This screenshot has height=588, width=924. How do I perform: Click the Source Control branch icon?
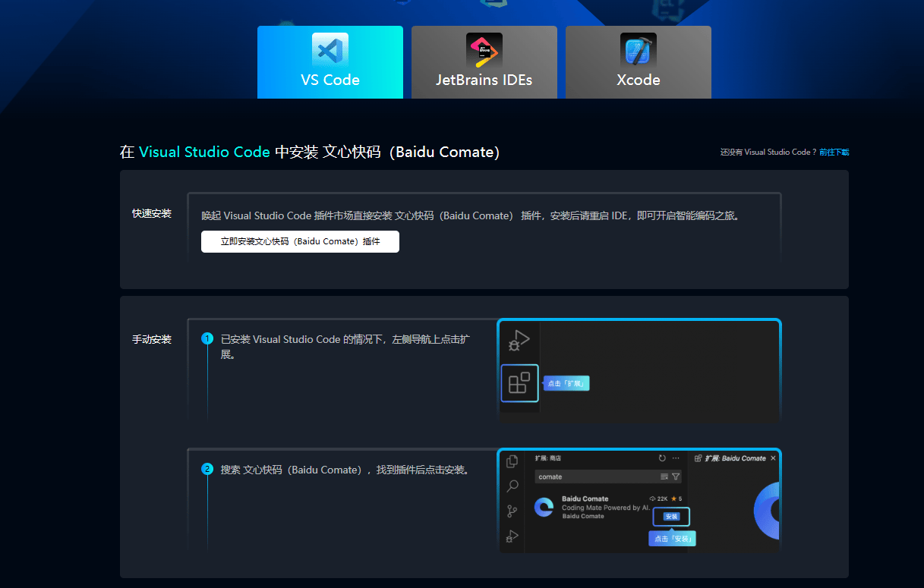(512, 511)
